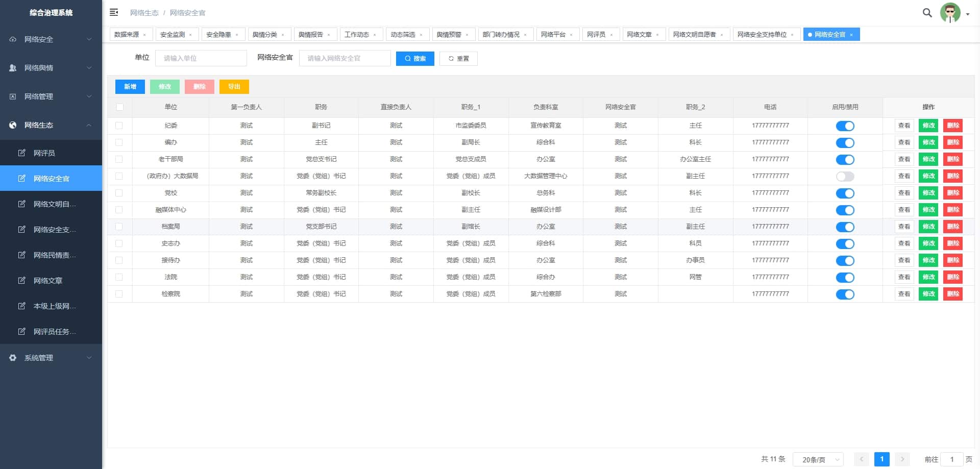Tick the checkbox for the 检察院 row
This screenshot has width=980, height=469.
(x=119, y=294)
